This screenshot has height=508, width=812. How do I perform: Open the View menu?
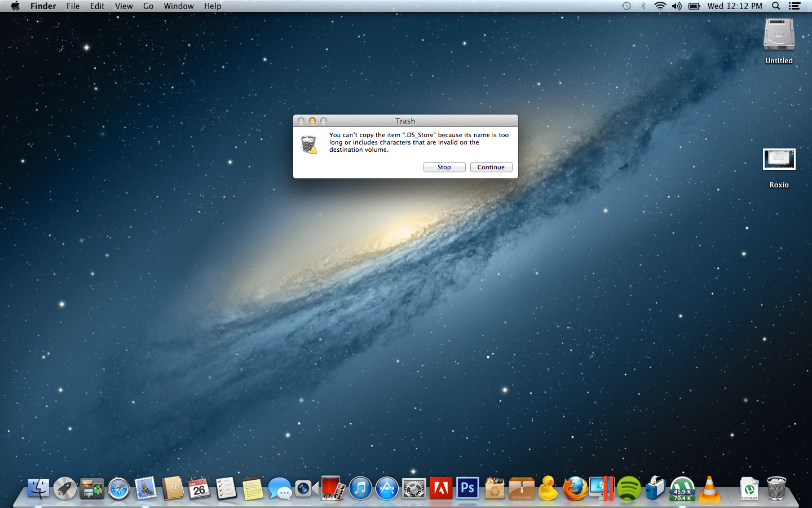click(124, 6)
